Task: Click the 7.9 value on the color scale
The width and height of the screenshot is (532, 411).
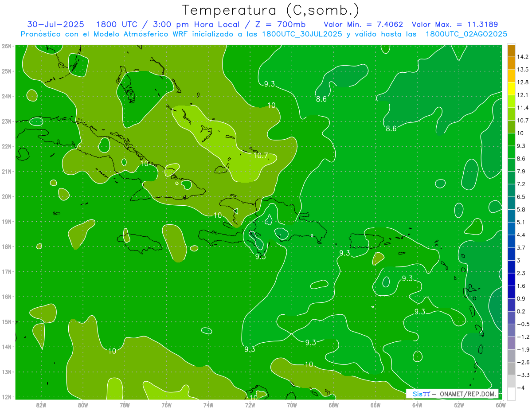Action: pyautogui.click(x=521, y=171)
